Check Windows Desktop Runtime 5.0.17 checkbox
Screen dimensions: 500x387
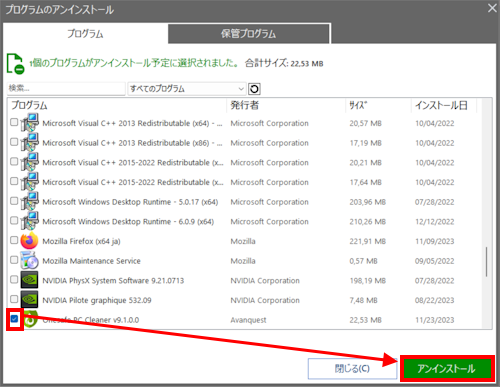14,201
